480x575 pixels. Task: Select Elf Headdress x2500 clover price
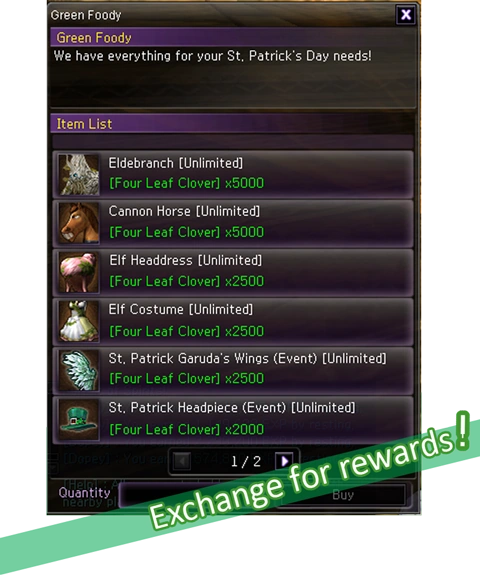(x=187, y=282)
